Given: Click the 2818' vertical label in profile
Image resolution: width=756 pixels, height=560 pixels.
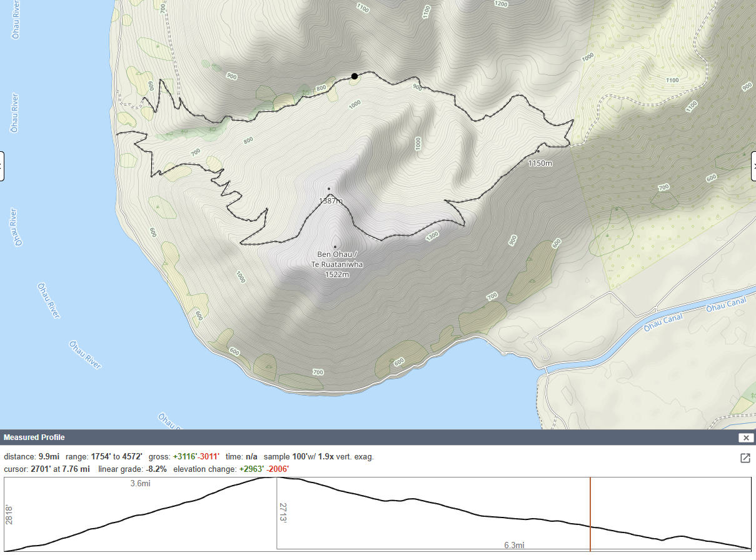Looking at the screenshot, I should pyautogui.click(x=9, y=515).
